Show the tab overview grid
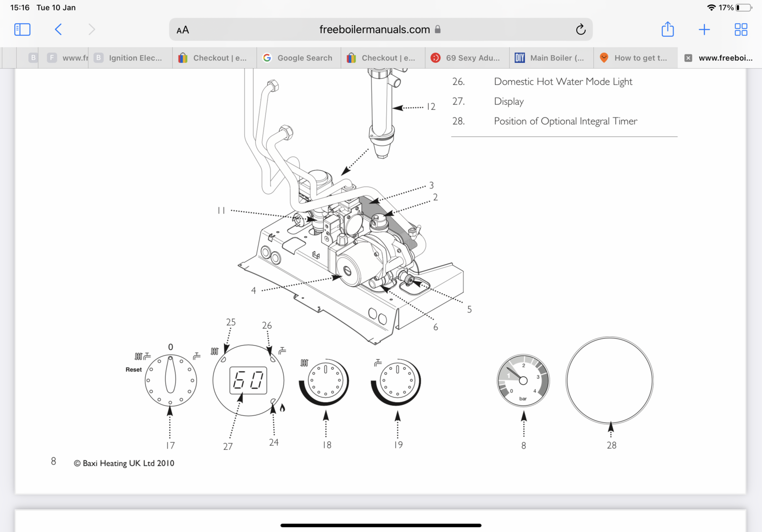Image resolution: width=762 pixels, height=532 pixels. (741, 30)
